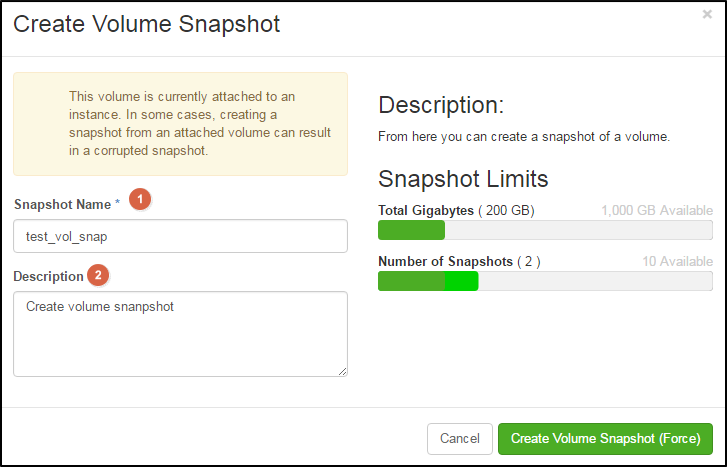The width and height of the screenshot is (727, 467).
Task: Click the Cancel button
Action: pos(459,439)
